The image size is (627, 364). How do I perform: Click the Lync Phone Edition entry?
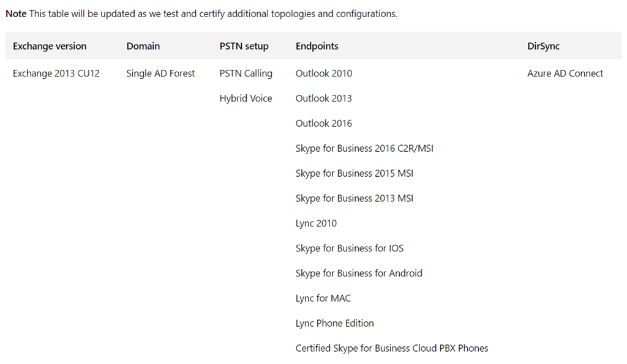coord(334,324)
